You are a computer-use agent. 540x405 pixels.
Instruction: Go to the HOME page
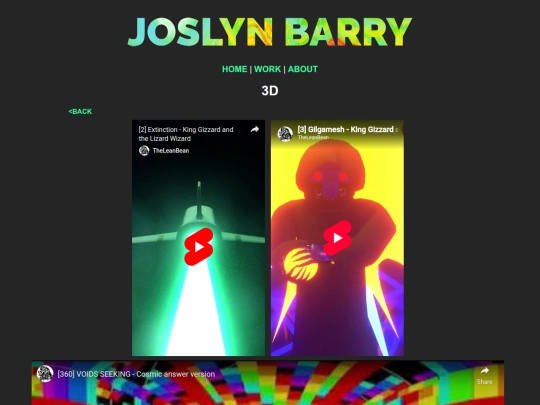click(235, 69)
